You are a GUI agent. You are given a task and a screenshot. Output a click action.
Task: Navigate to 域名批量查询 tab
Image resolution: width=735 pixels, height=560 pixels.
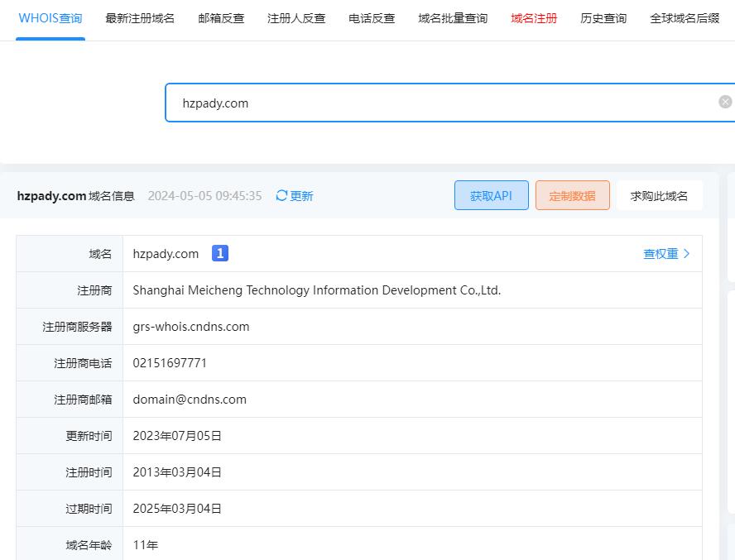[x=453, y=18]
